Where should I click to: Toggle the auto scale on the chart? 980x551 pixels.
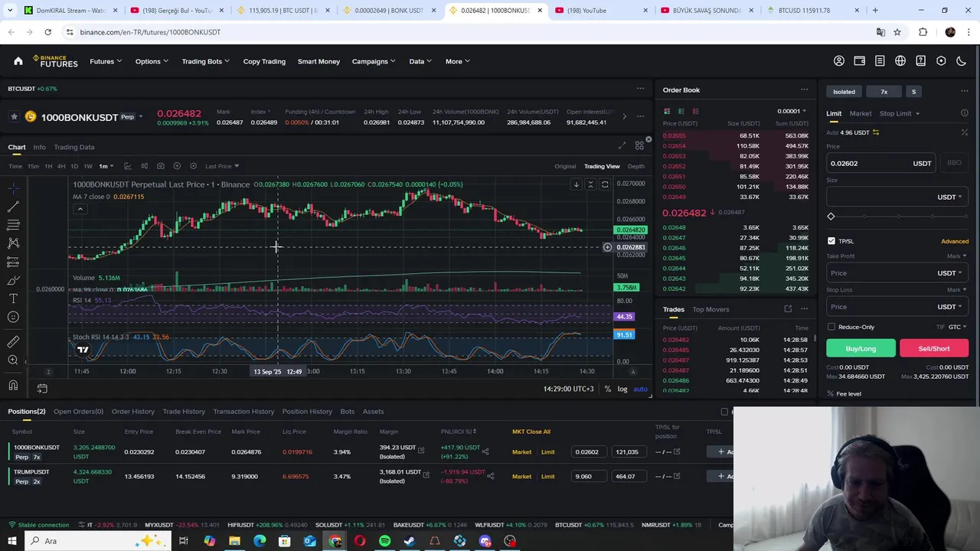pos(640,389)
